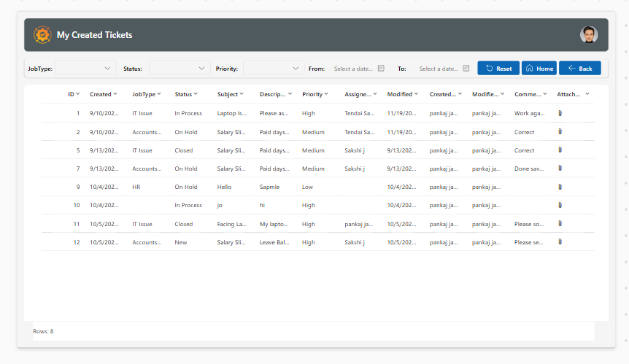Open the Subject column header menu

point(242,94)
